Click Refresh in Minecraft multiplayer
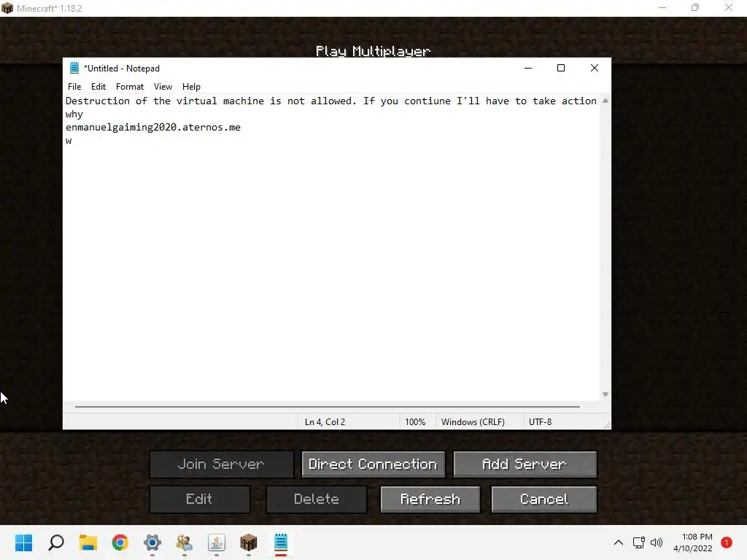Screen dimensions: 747x560 [x=430, y=499]
